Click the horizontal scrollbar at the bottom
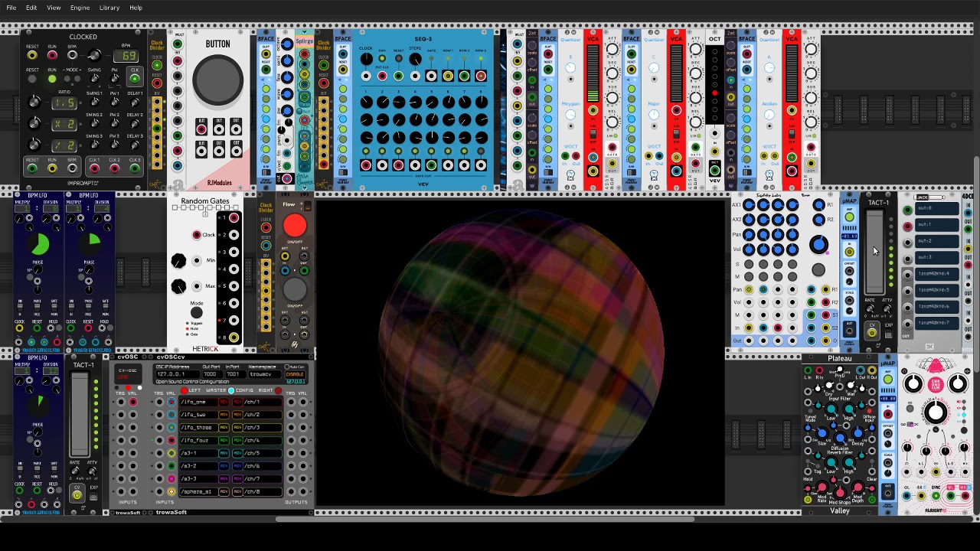The image size is (980, 551). (x=485, y=519)
